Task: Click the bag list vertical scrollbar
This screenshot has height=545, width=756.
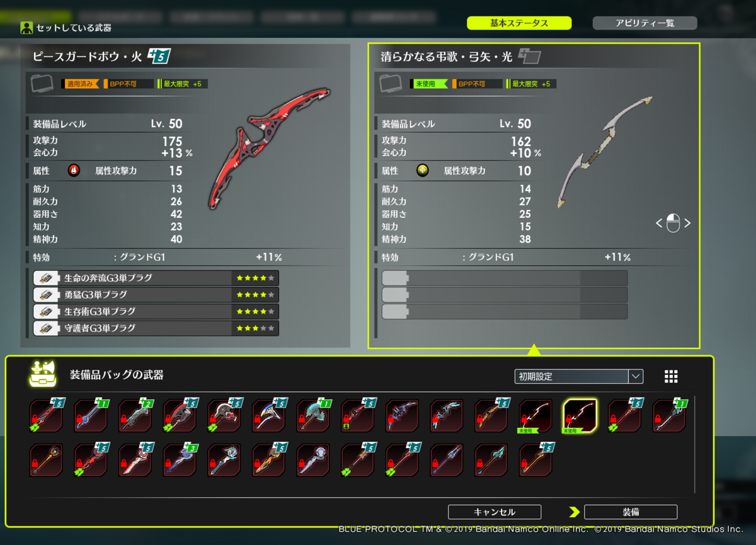Action: point(695,444)
